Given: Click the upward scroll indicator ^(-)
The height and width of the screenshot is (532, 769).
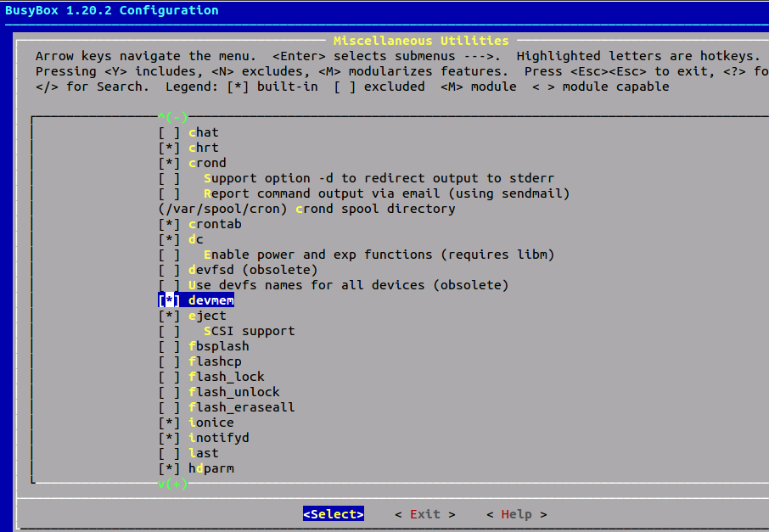Looking at the screenshot, I should coord(173,117).
